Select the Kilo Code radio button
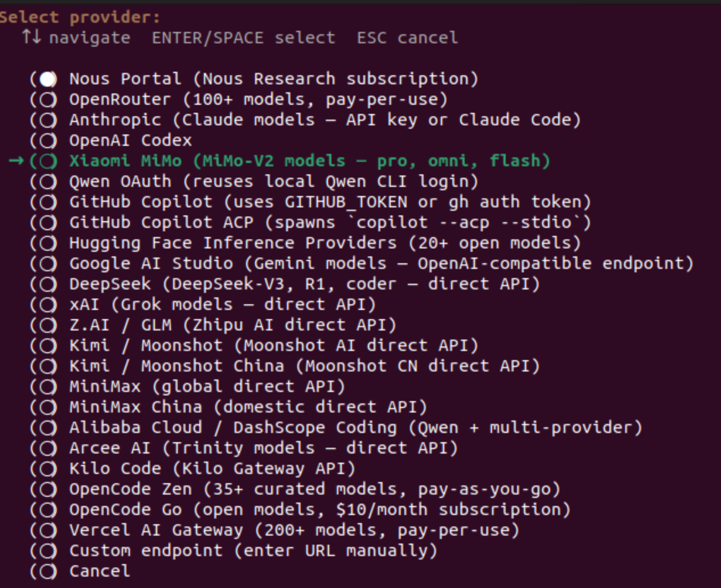Image resolution: width=721 pixels, height=588 pixels. point(48,469)
